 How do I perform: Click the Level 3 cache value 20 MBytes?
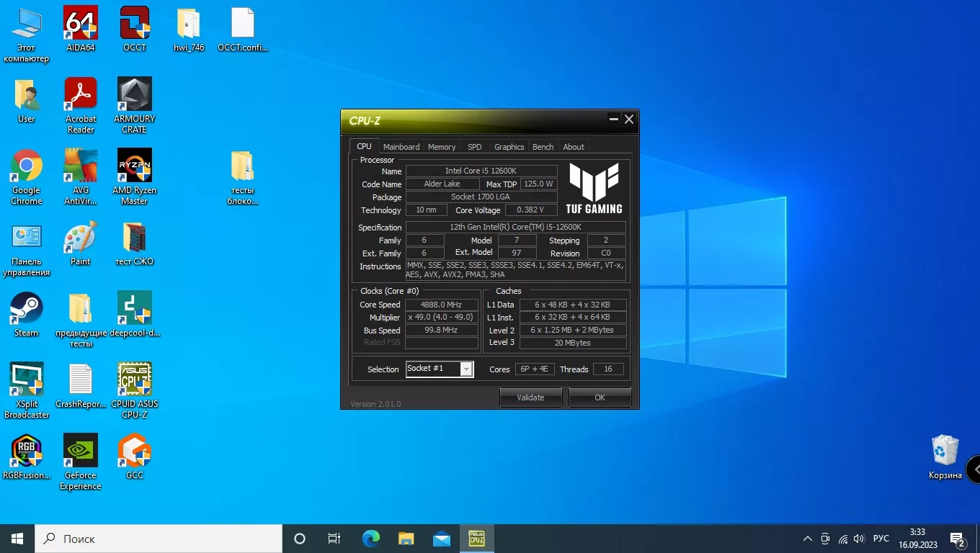tap(572, 343)
